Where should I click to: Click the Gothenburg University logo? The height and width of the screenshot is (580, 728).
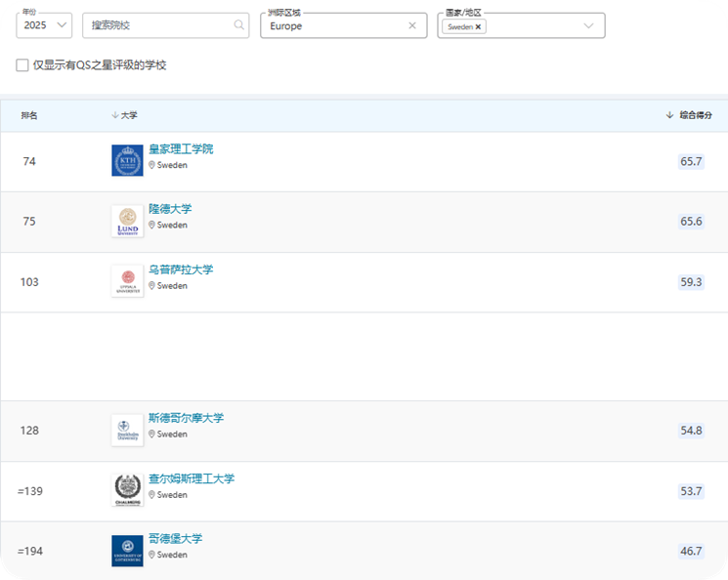pos(127,551)
